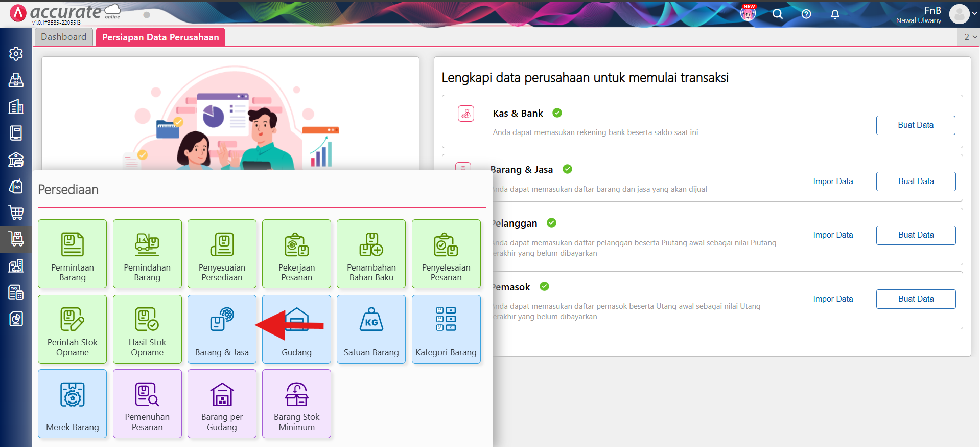Click the Persediaan trolley sidebar icon
The image size is (980, 447).
(x=16, y=239)
